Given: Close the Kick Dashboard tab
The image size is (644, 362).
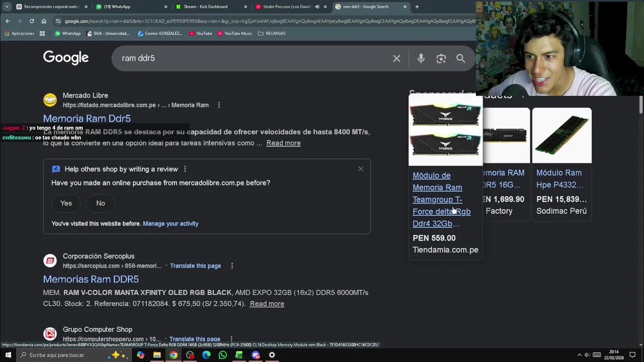Looking at the screenshot, I should (x=246, y=7).
